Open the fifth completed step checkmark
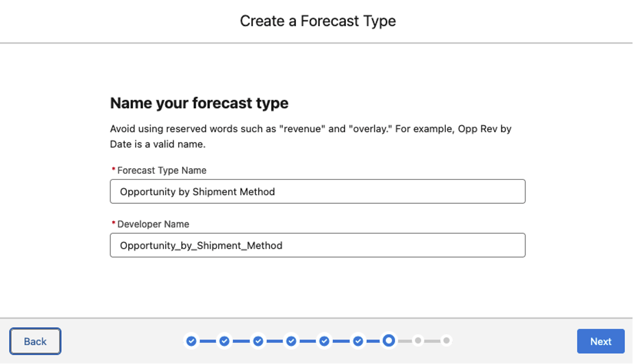Viewport: 633px width, 364px height. pyautogui.click(x=325, y=341)
